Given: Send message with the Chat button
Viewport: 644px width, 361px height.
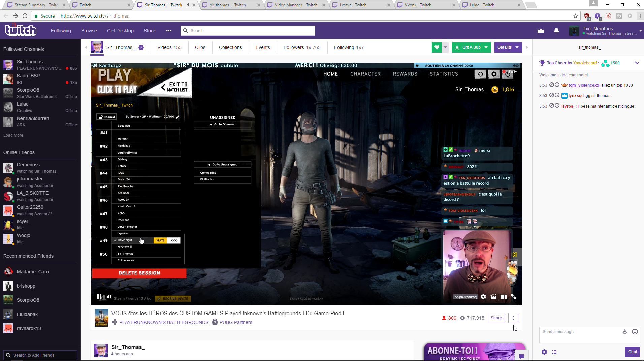Looking at the screenshot, I should pos(633,352).
